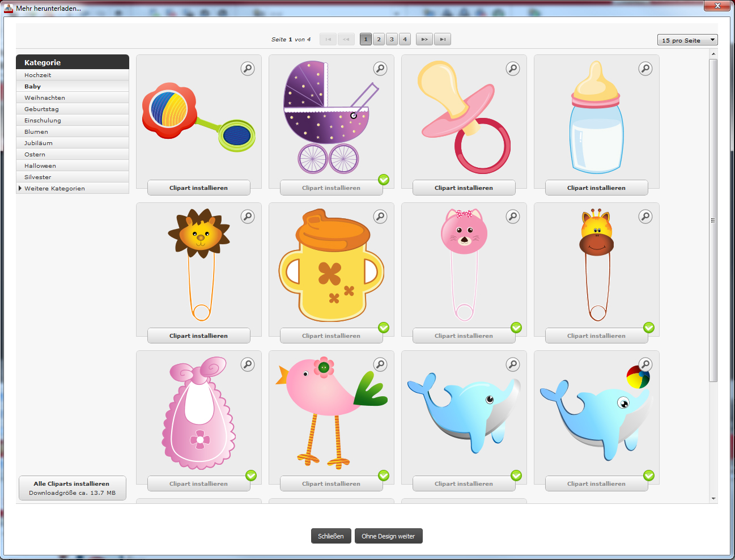Click green checkmark on giraffe safety pin
Viewport: 735px width, 560px height.
(x=649, y=328)
